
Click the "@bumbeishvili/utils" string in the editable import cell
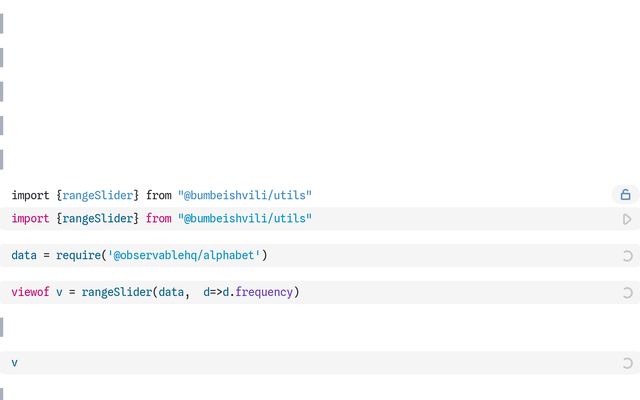(245, 219)
